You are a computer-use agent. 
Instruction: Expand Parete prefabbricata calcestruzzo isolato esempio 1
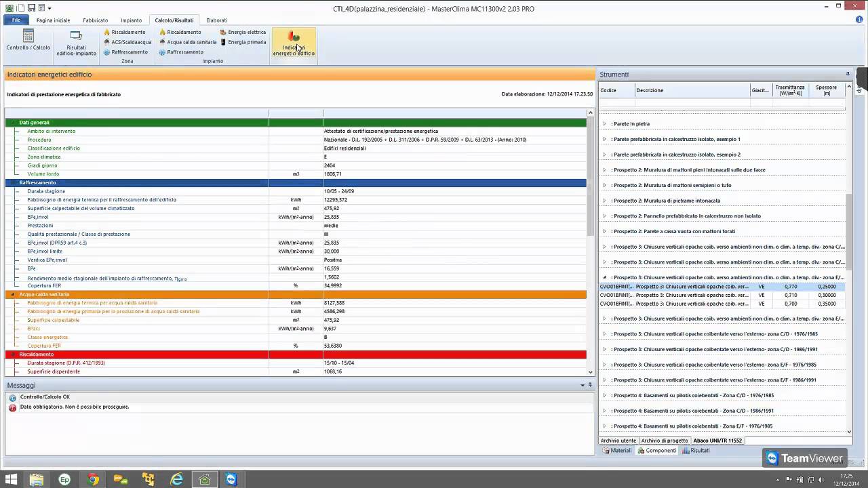tap(604, 139)
